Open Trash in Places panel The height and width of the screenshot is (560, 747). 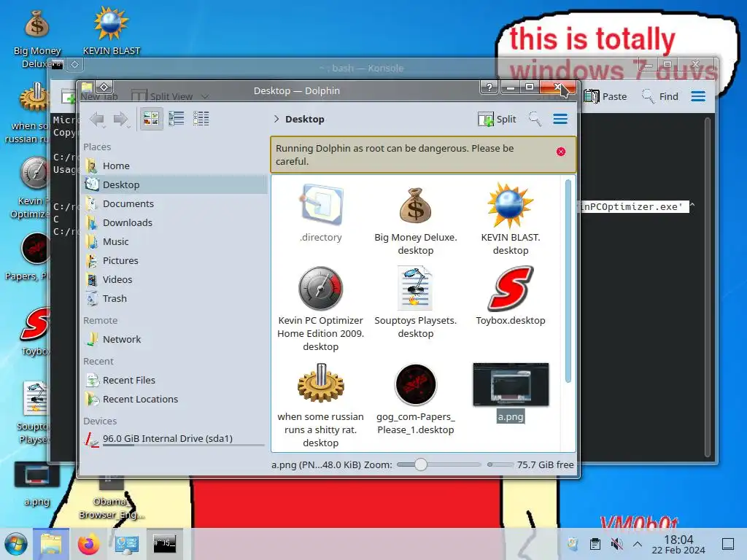(174, 298)
